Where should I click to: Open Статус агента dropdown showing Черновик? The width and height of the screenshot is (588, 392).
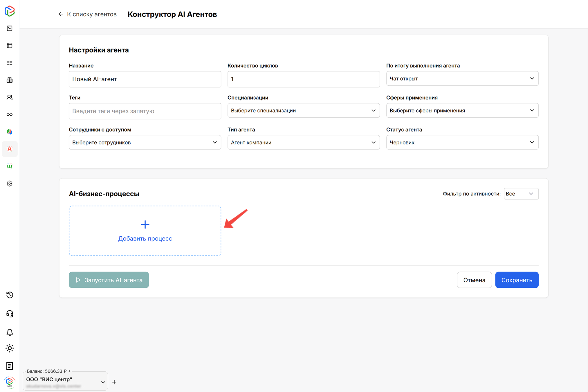(x=462, y=143)
